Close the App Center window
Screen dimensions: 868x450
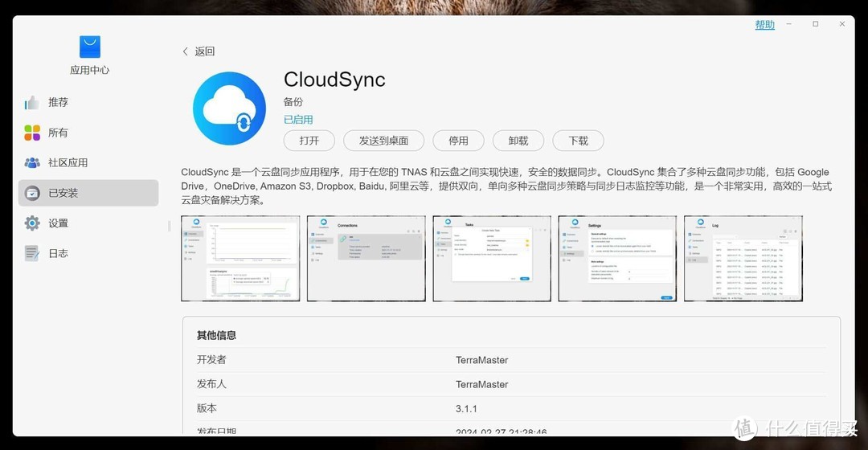point(842,24)
